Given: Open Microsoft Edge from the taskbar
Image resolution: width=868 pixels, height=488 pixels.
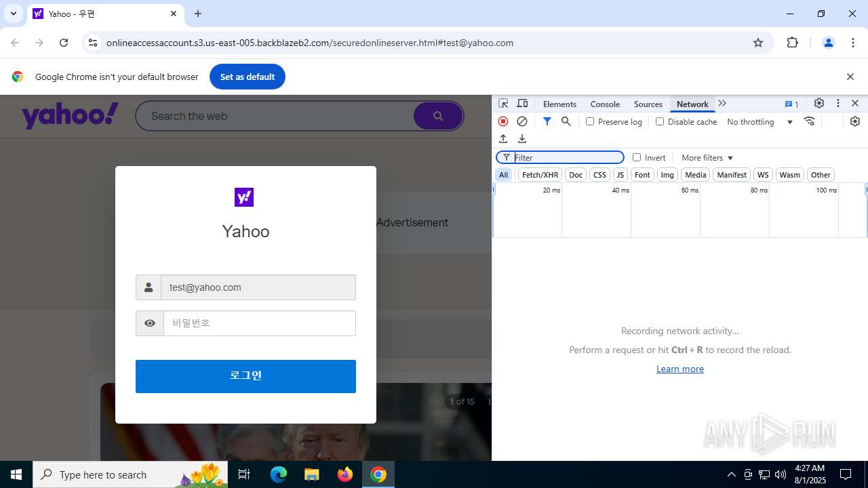Looking at the screenshot, I should (279, 474).
